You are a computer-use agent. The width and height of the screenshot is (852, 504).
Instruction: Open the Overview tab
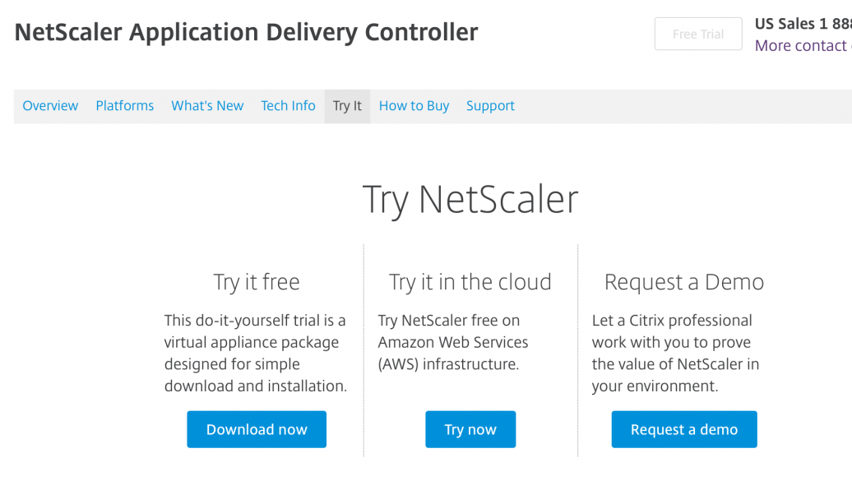[50, 106]
